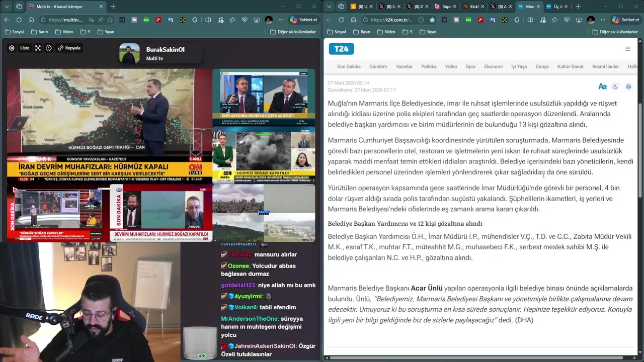This screenshot has width=644, height=362.
Task: Select the city skyline live camera tile
Action: pyautogui.click(x=264, y=213)
